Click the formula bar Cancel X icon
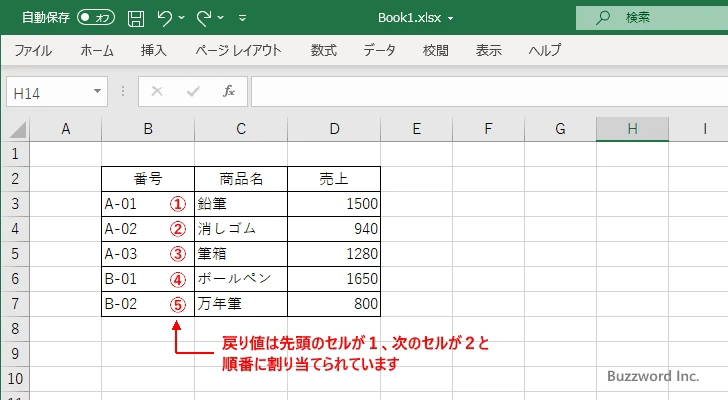728x400 pixels. pos(157,91)
